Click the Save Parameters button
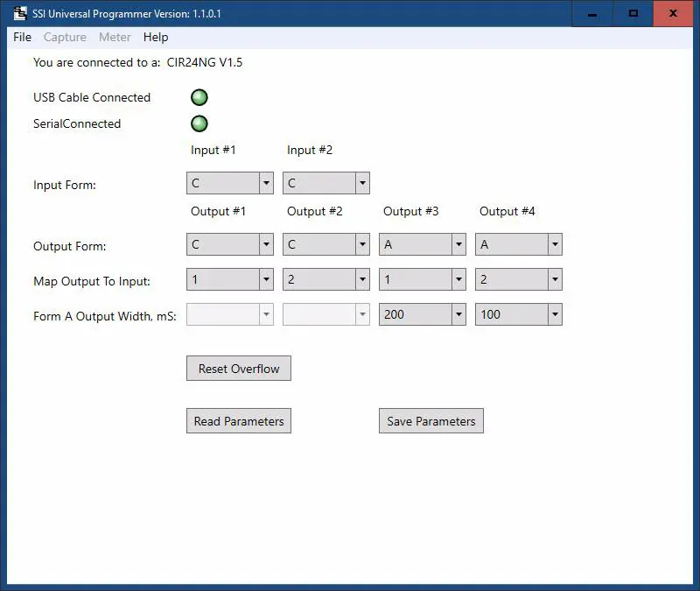700x591 pixels. click(x=431, y=421)
